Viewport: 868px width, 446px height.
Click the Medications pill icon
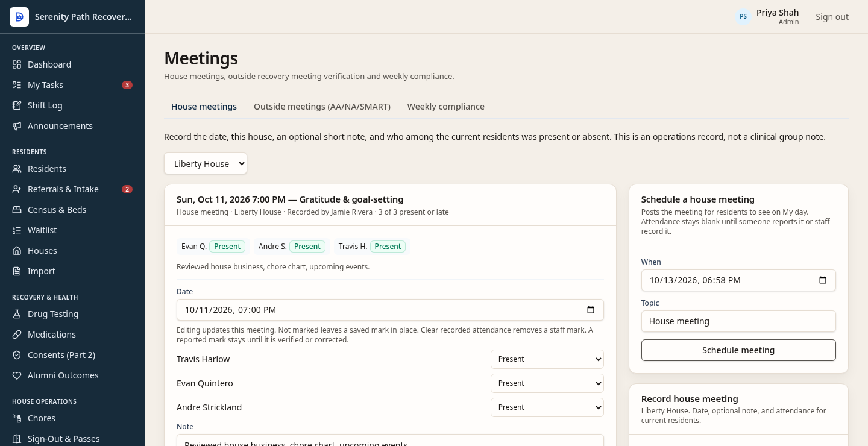click(17, 334)
